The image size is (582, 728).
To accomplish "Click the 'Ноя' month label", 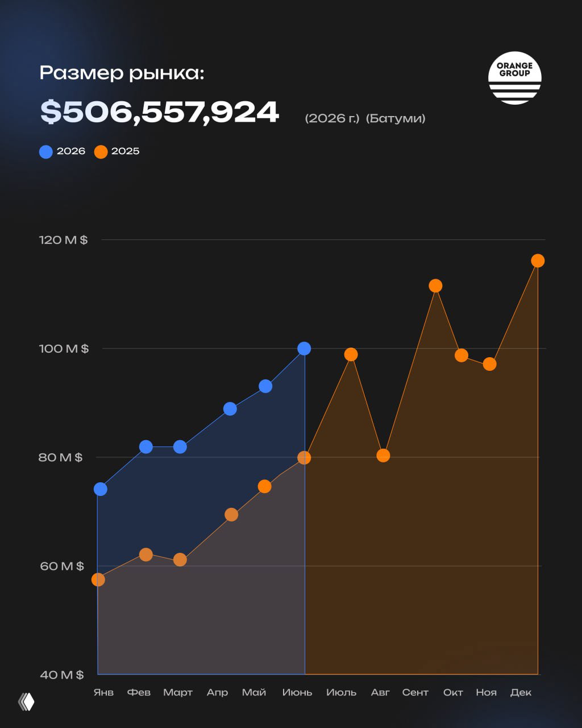I will point(487,693).
